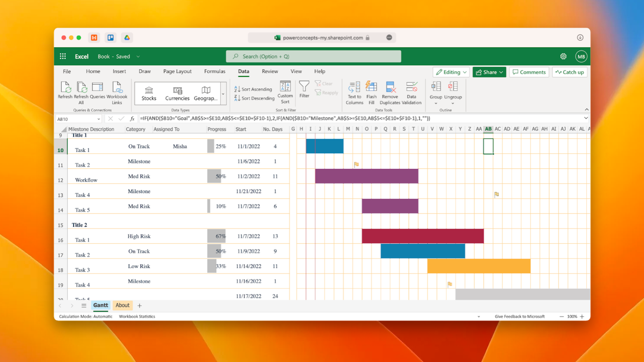Image resolution: width=644 pixels, height=362 pixels.
Task: Confirm formula with checkmark icon
Action: [121, 119]
